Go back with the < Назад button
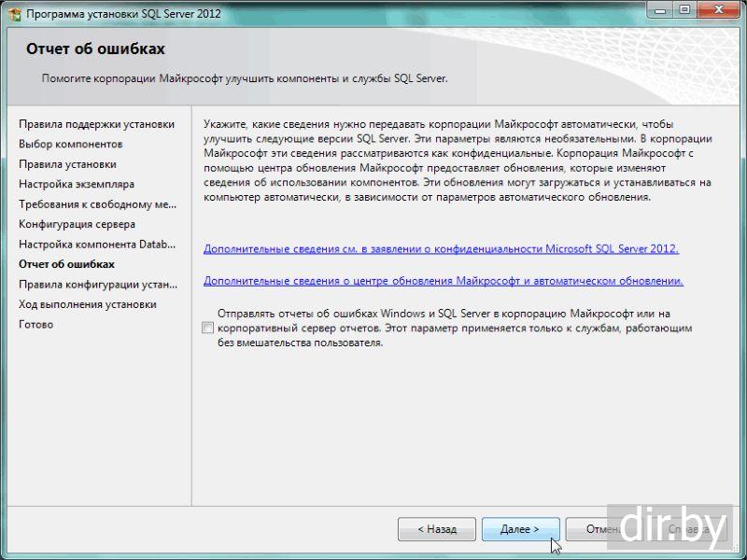 pos(437,529)
